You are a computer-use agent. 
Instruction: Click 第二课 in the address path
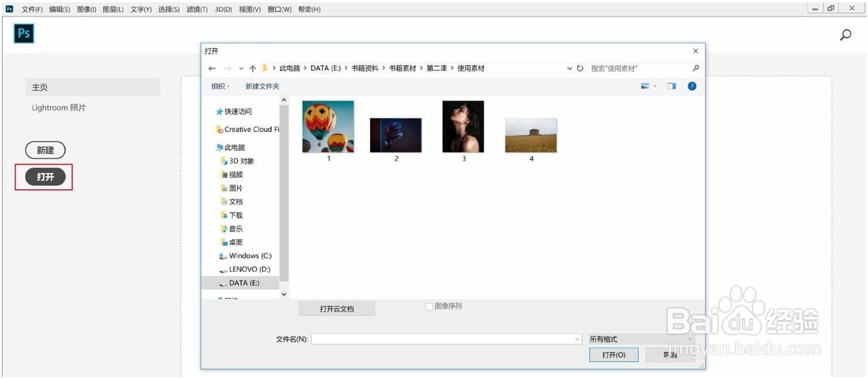click(x=436, y=68)
